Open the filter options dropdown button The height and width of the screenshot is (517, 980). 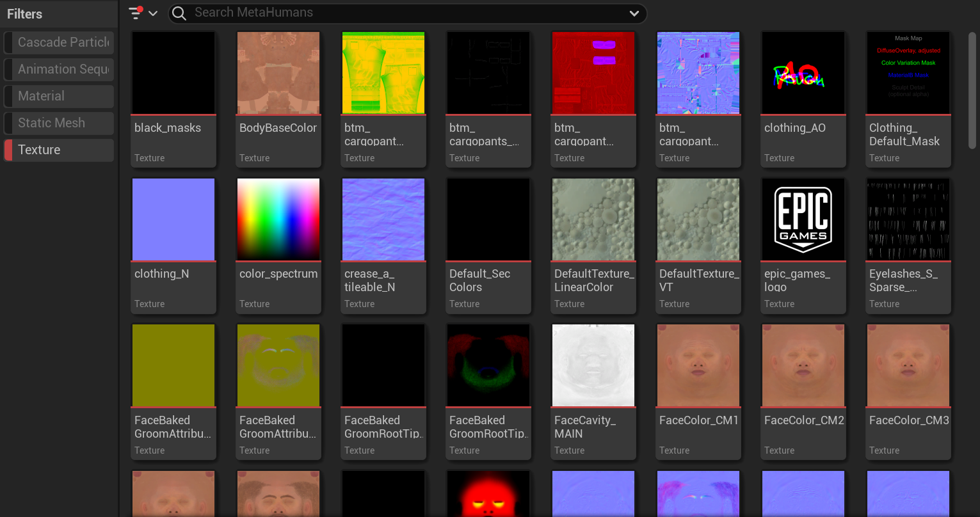(143, 13)
